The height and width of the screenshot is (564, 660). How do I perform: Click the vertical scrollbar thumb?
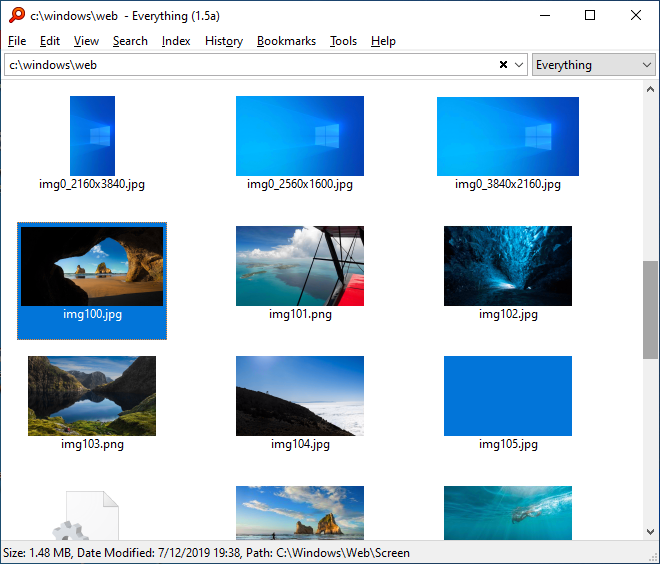[650, 310]
